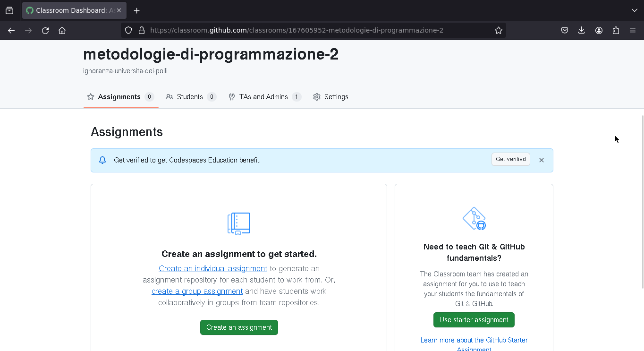Click the Create an assignment to get started heading
644x351 pixels.
pyautogui.click(x=239, y=254)
